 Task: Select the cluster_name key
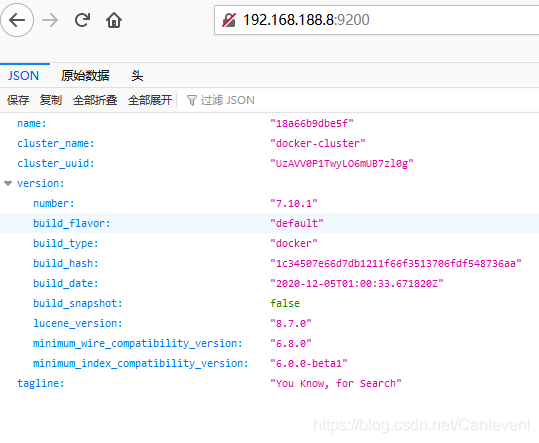pyautogui.click(x=56, y=143)
